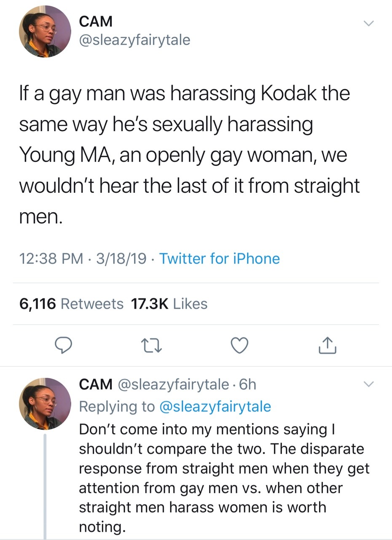Tap the avatar beside the reply tweet
This screenshot has height=540, width=392.
point(45,404)
